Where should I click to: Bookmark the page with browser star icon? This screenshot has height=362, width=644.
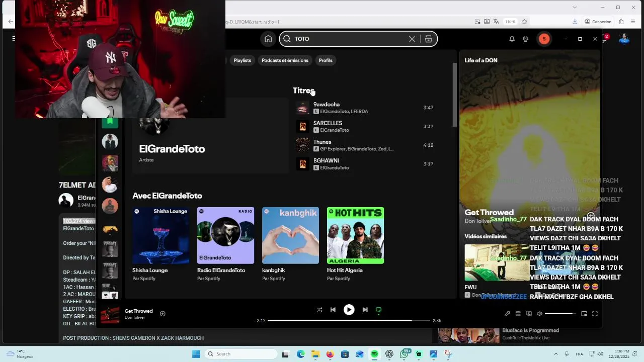(524, 22)
